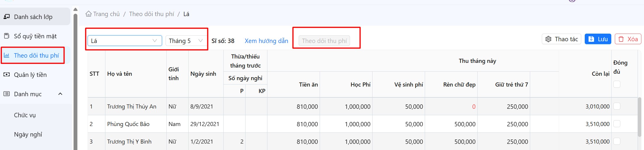Click the sidebar scrollbar up arrow
644x150 pixels.
tap(75, 9)
